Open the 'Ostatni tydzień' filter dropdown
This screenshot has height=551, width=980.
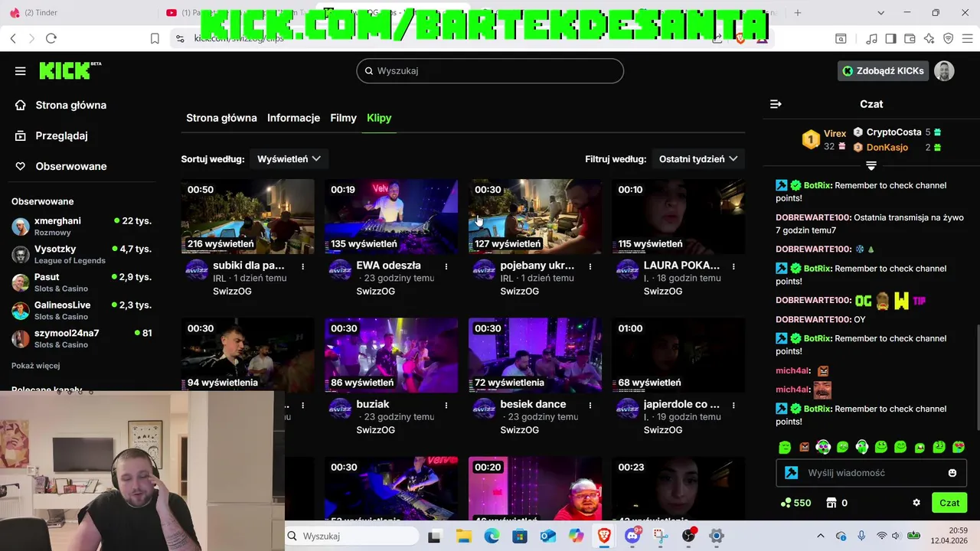point(698,158)
